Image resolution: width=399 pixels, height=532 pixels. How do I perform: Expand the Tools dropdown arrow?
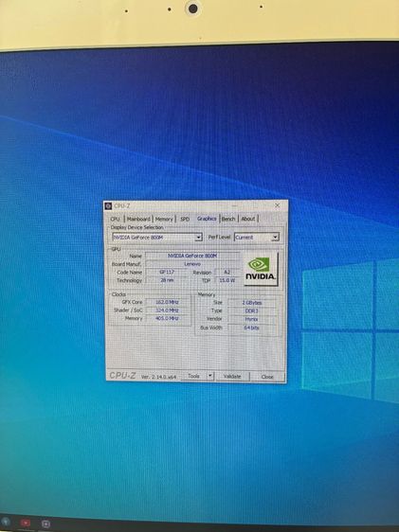210,376
